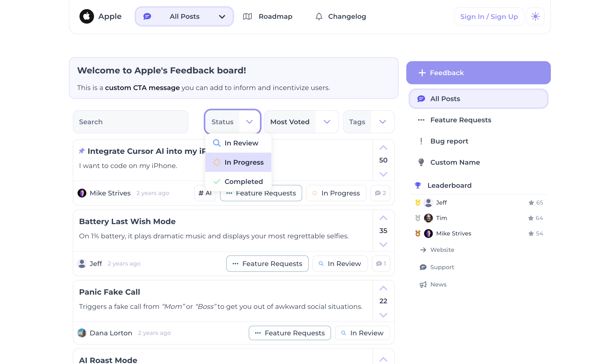
Task: Click Mike Strives avatar on Cursor AI post
Action: pos(82,193)
